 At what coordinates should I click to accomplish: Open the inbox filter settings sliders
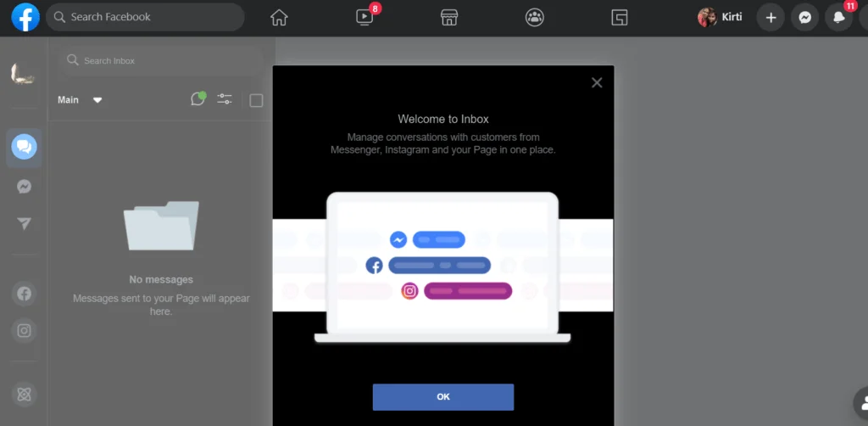point(225,99)
